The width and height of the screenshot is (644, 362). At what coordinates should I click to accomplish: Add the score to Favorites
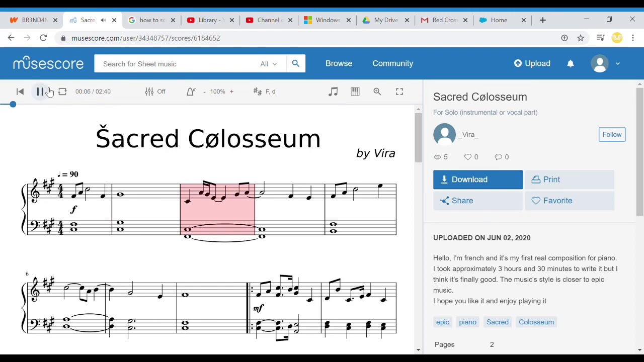tap(570, 201)
